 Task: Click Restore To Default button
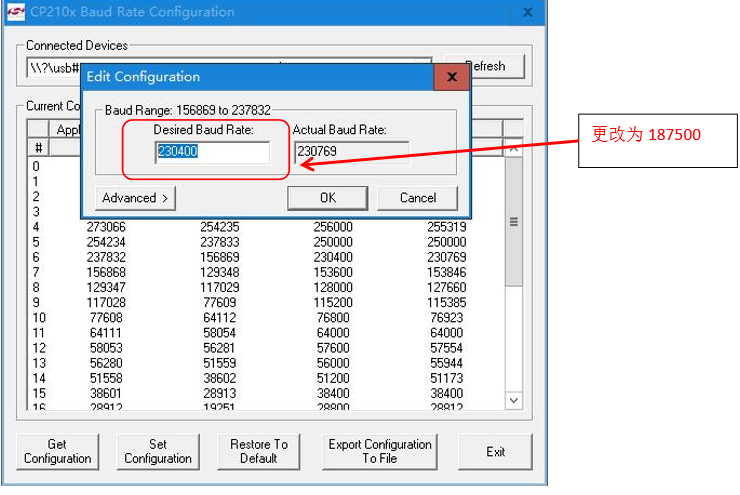coord(259,452)
